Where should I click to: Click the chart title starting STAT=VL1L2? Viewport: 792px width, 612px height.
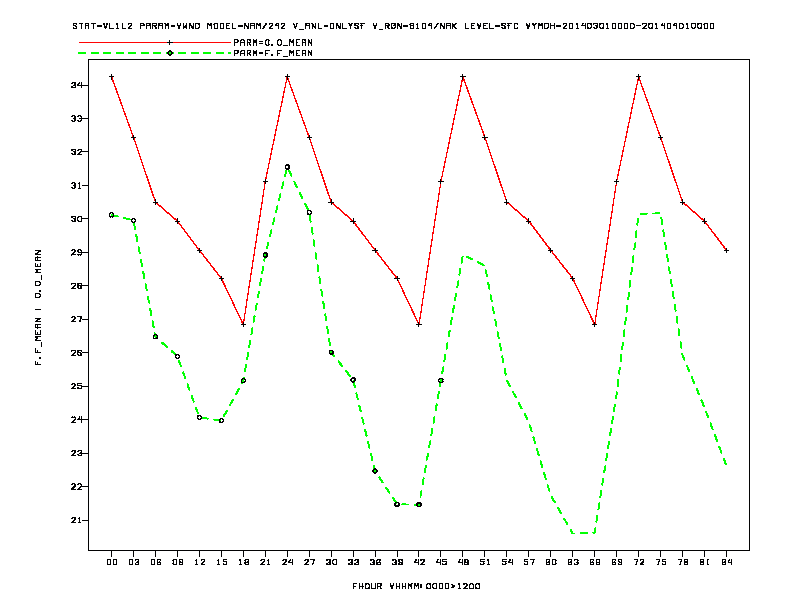(393, 26)
